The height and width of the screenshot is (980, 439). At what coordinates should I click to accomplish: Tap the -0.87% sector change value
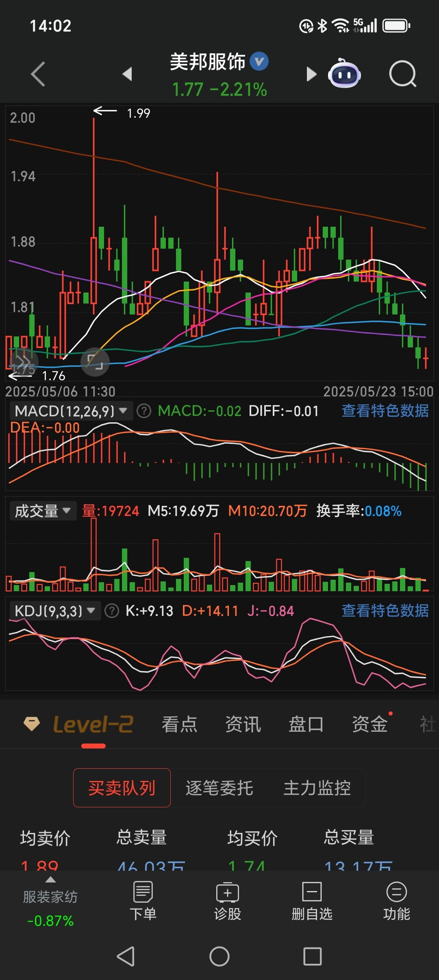(x=50, y=920)
